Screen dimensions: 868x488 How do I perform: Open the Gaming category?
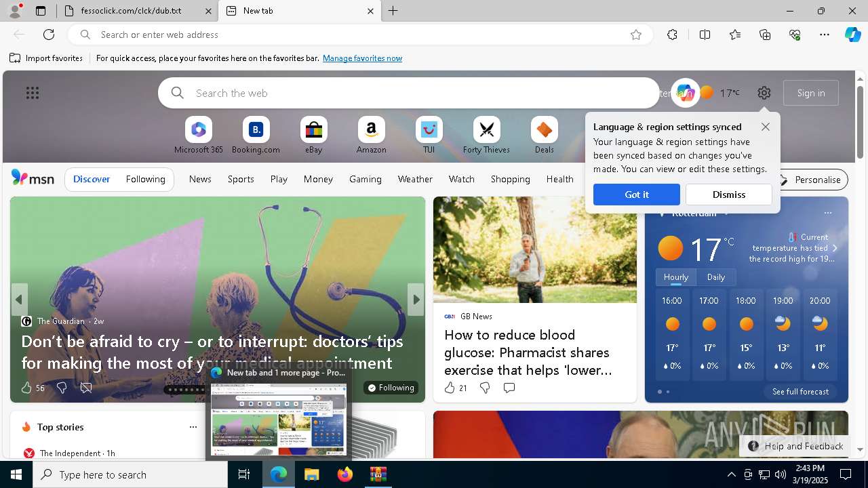366,179
